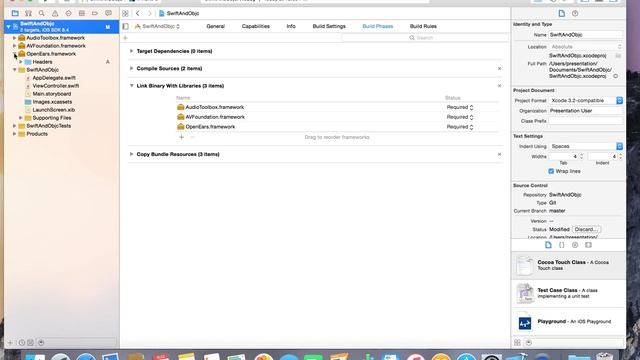Screen dimensions: 640x360
Task: Open the Issue navigator warning icon
Action: click(x=55, y=13)
